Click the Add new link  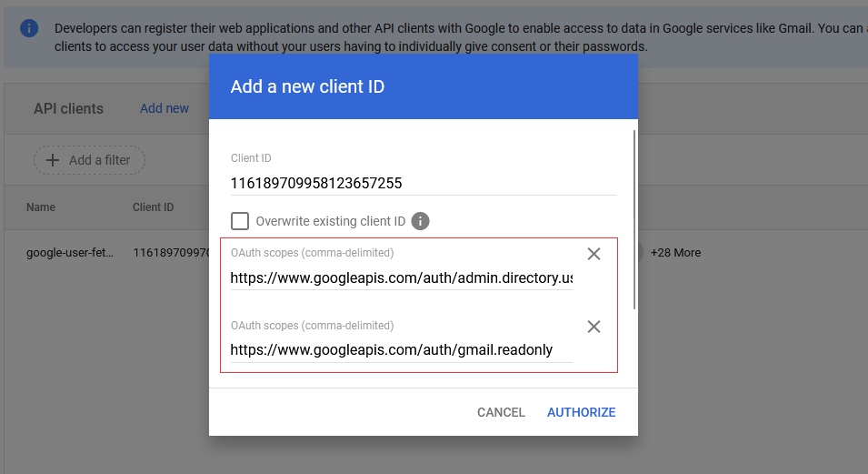[x=165, y=108]
